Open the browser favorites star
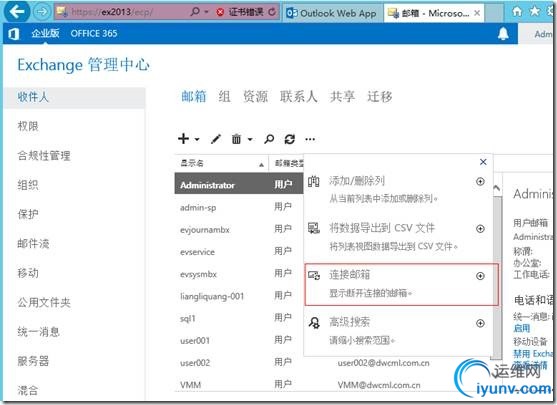557x405 pixels. tap(535, 11)
